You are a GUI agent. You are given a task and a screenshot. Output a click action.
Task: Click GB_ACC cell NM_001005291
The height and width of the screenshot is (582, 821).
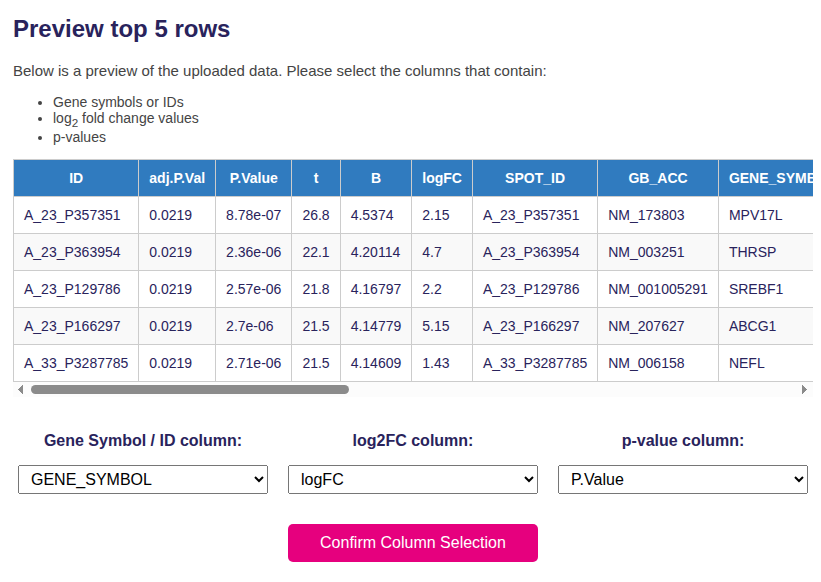pyautogui.click(x=658, y=289)
